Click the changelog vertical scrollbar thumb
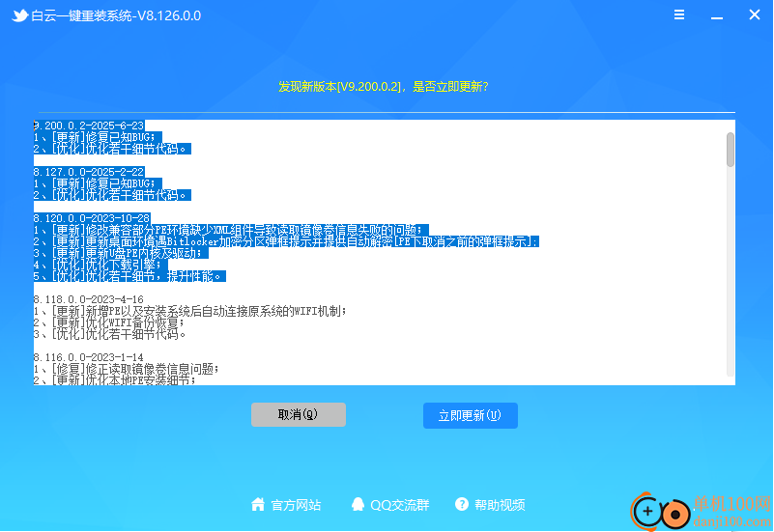774x532 pixels. coord(731,150)
